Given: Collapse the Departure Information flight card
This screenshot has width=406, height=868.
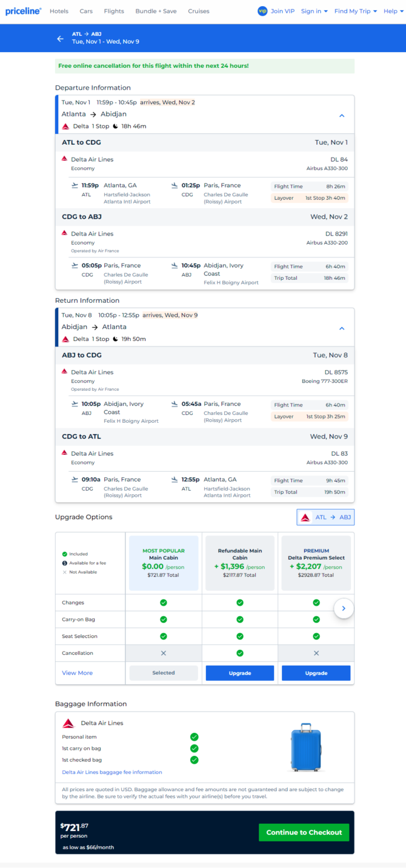Looking at the screenshot, I should [x=342, y=116].
